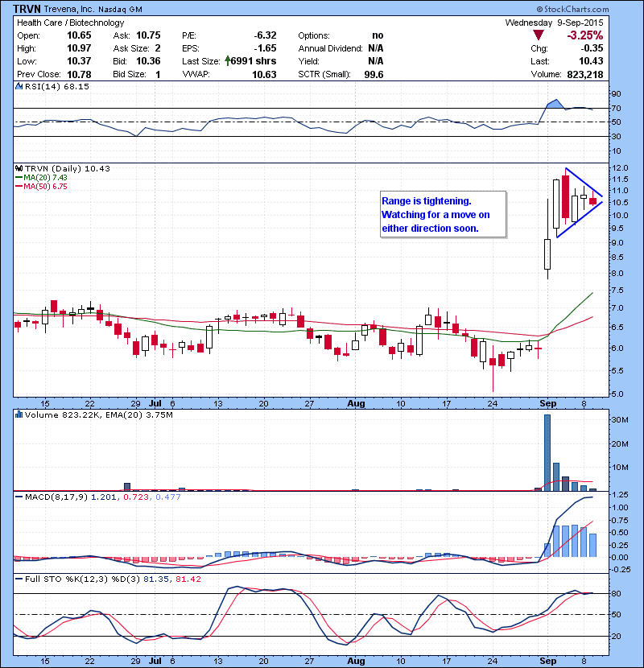Click the TRVN ticker symbol title
Screen dimensions: 644x668
pyautogui.click(x=27, y=9)
